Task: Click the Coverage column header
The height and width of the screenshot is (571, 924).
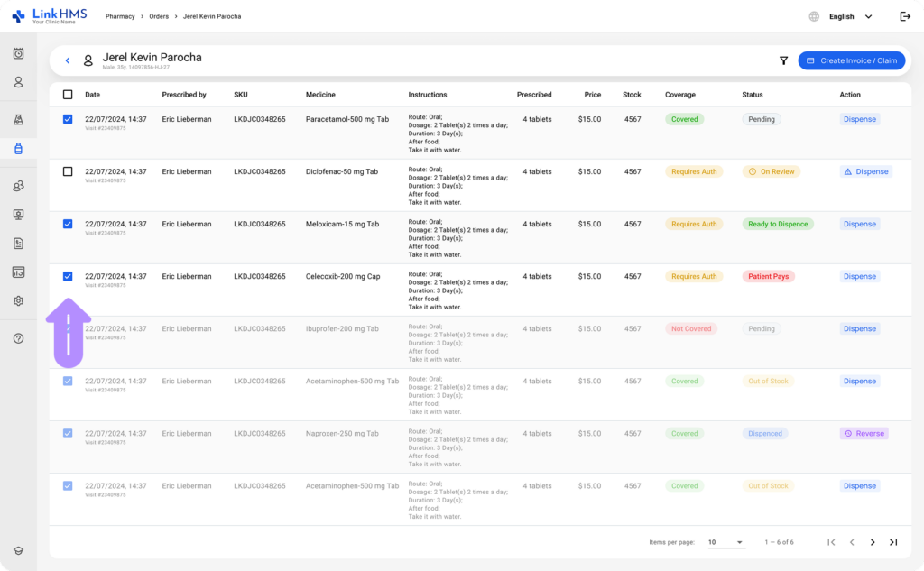Action: [680, 95]
